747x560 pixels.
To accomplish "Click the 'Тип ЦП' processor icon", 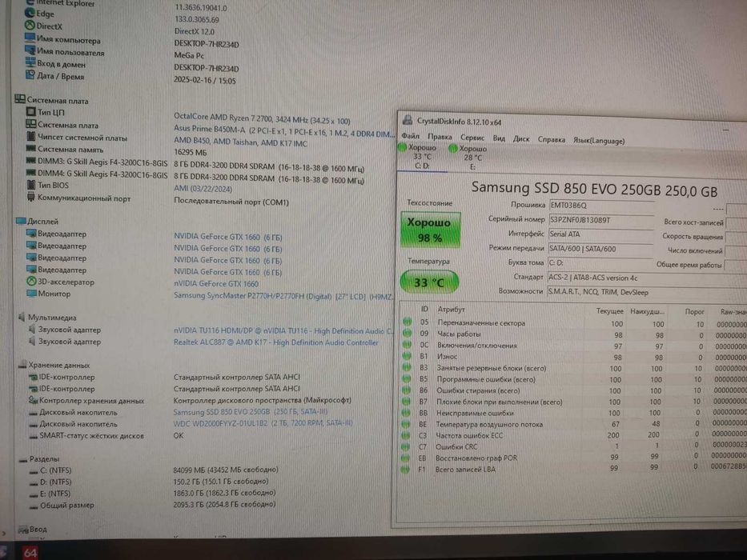I will point(31,111).
